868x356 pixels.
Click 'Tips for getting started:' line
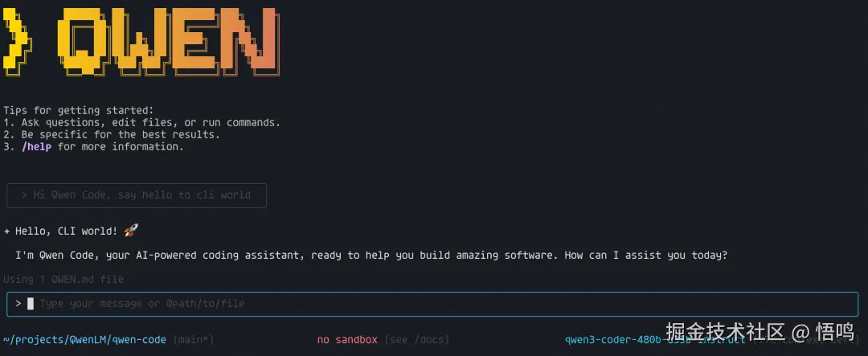click(x=79, y=110)
